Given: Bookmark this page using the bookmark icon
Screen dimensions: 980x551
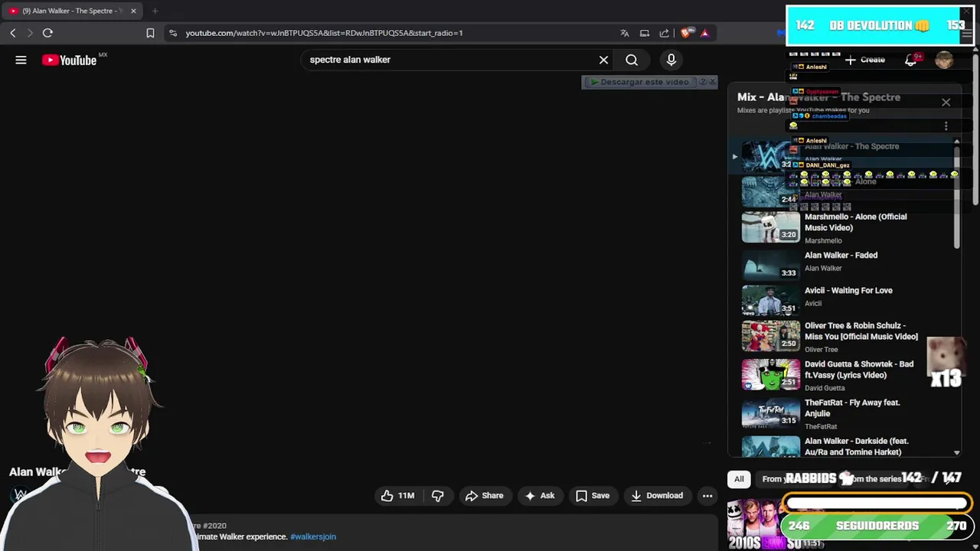Looking at the screenshot, I should (150, 33).
